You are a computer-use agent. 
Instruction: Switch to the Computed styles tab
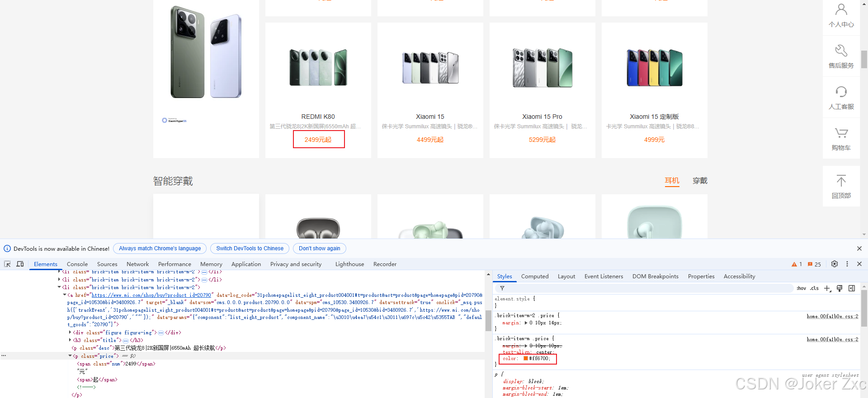[x=535, y=276]
